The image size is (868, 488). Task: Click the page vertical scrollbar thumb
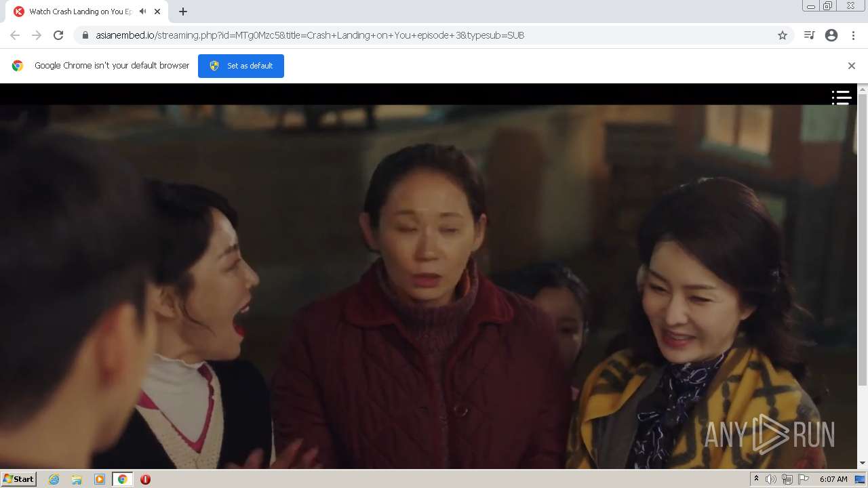(x=863, y=240)
